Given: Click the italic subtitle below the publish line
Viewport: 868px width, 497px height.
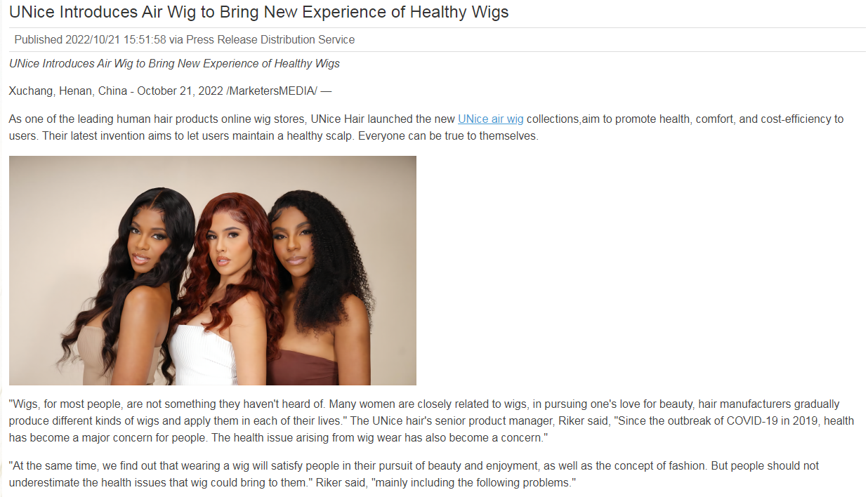Looking at the screenshot, I should 174,63.
